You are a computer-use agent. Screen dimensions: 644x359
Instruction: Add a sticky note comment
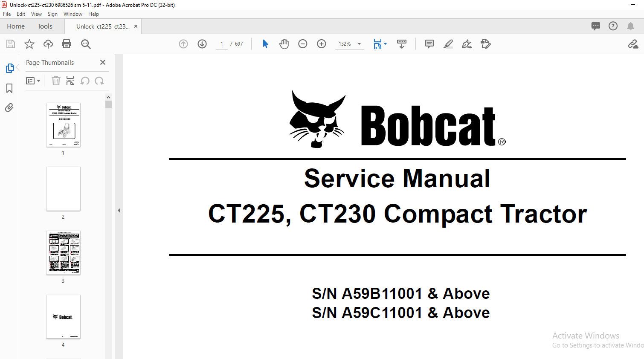pos(429,44)
